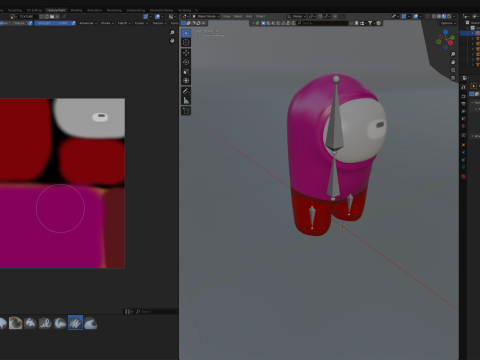
Task: Select the Move tool in viewport toolbar
Action: click(x=186, y=53)
